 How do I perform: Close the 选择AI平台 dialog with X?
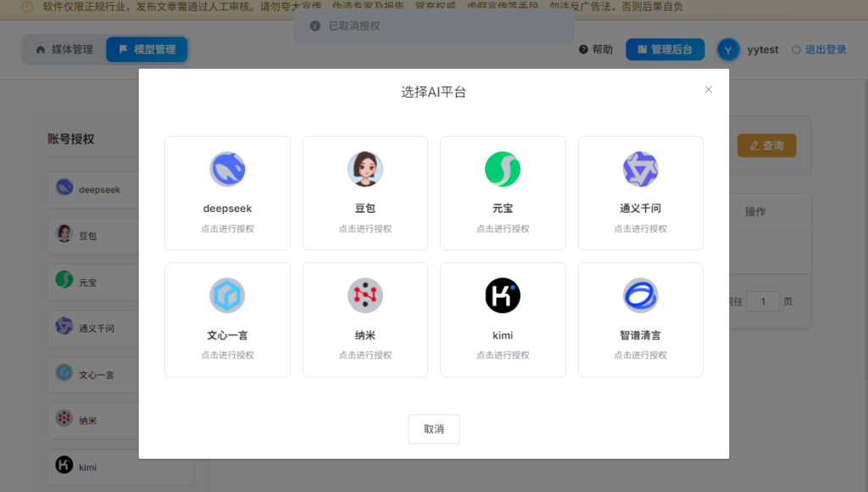708,89
